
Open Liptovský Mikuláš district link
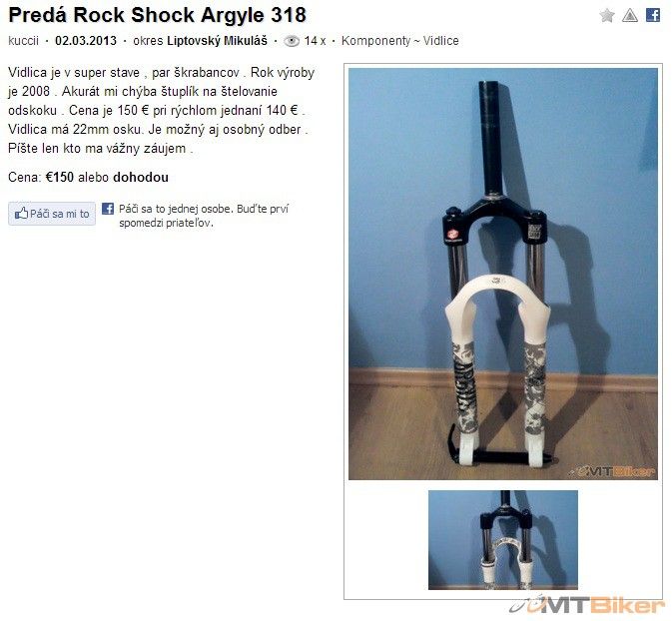click(x=217, y=41)
